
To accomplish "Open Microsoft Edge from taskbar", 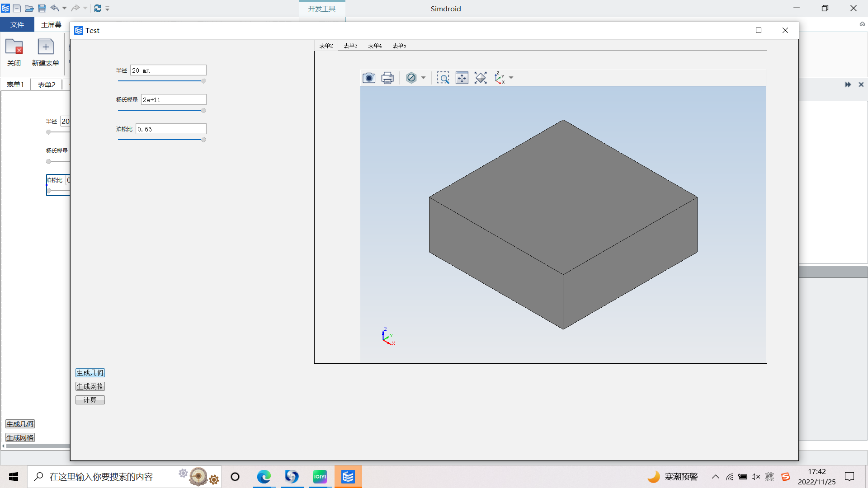I will click(264, 477).
